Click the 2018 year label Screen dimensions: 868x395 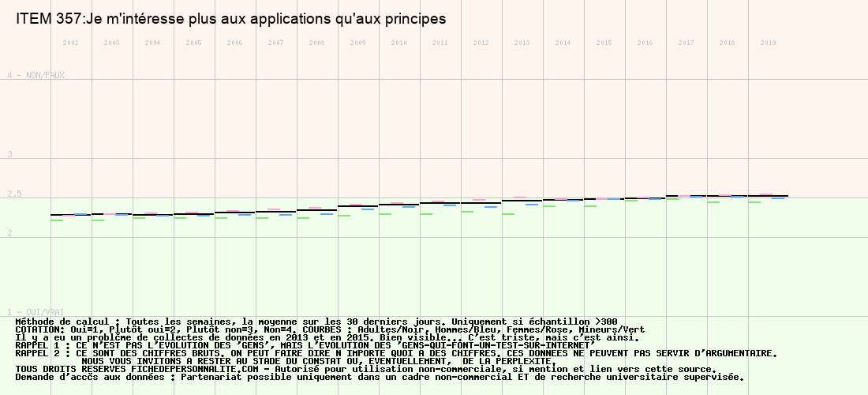point(727,43)
